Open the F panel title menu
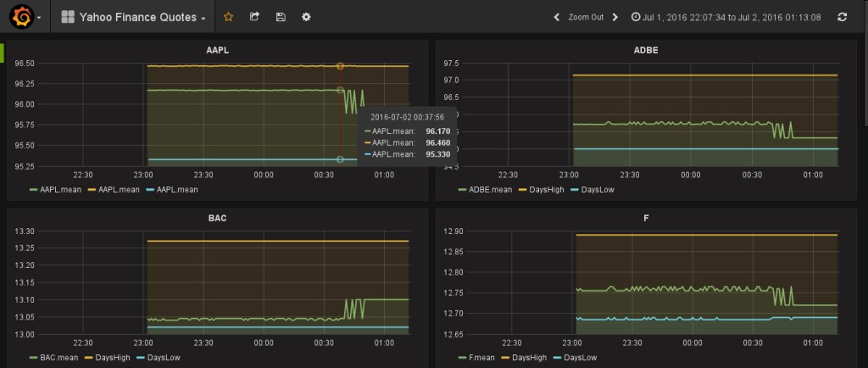Screen dimensions: 868x368 [x=646, y=218]
